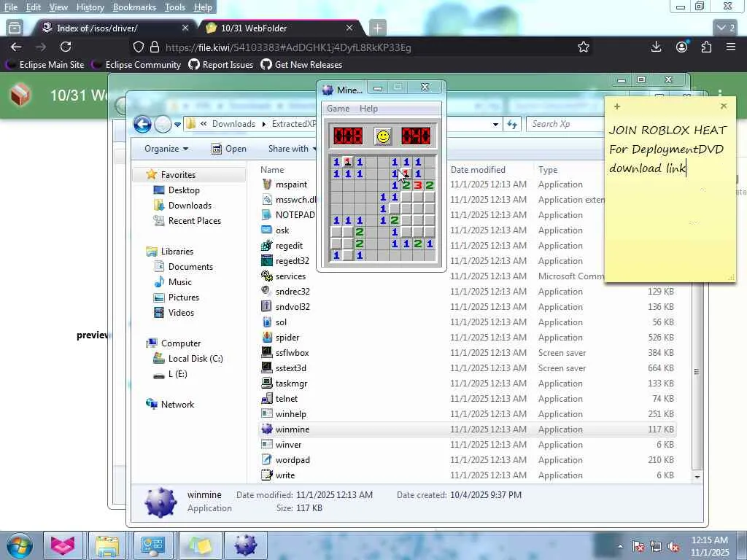747x560 pixels.
Task: Open the browser account icon
Action: click(x=682, y=47)
